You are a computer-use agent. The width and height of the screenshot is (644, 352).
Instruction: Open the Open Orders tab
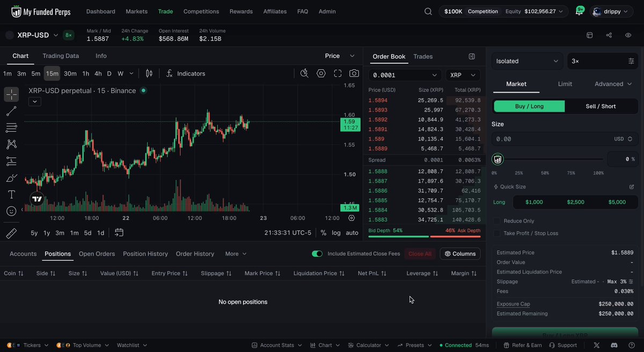tap(97, 254)
